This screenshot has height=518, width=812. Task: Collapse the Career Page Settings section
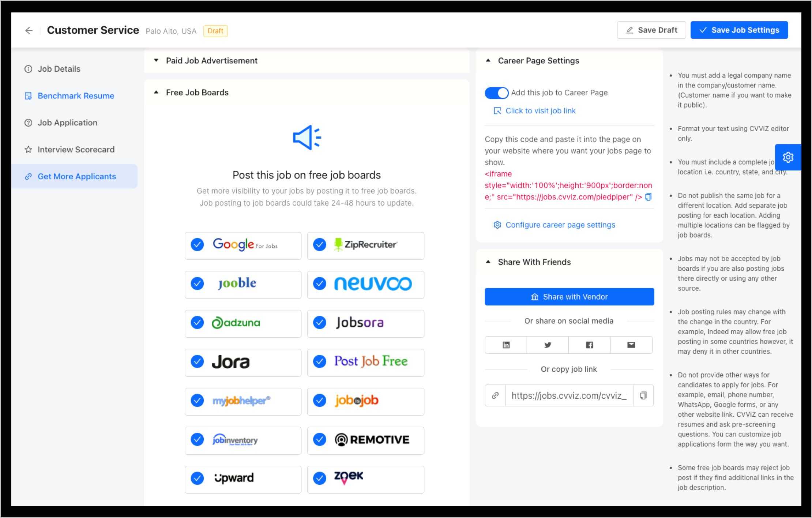[488, 60]
